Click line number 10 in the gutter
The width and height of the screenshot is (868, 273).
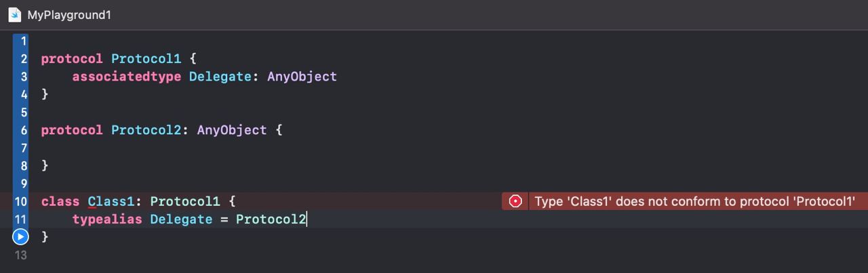point(20,201)
